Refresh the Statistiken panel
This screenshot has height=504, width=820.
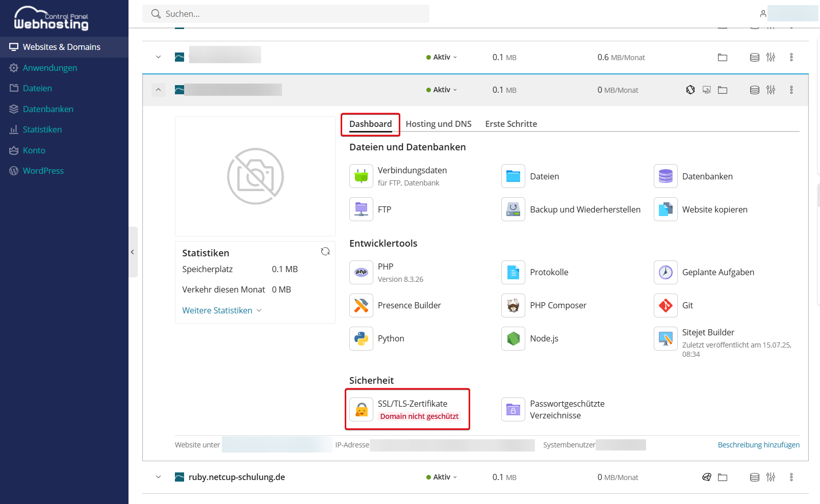325,251
